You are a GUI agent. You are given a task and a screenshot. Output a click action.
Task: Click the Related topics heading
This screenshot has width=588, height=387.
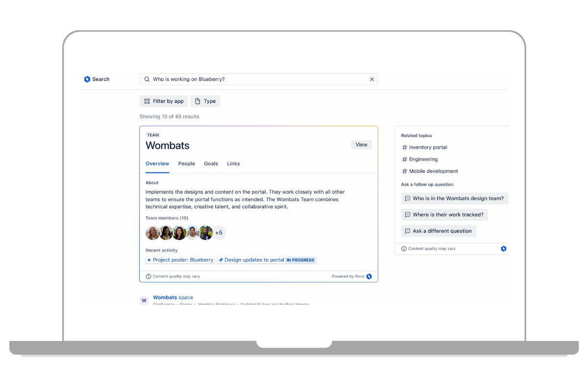(416, 136)
